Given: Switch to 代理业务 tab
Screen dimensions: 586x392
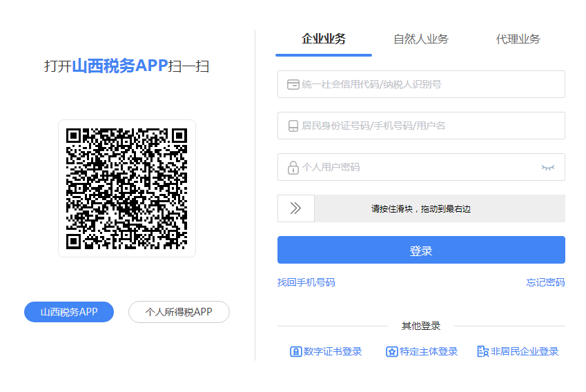Looking at the screenshot, I should point(518,39).
